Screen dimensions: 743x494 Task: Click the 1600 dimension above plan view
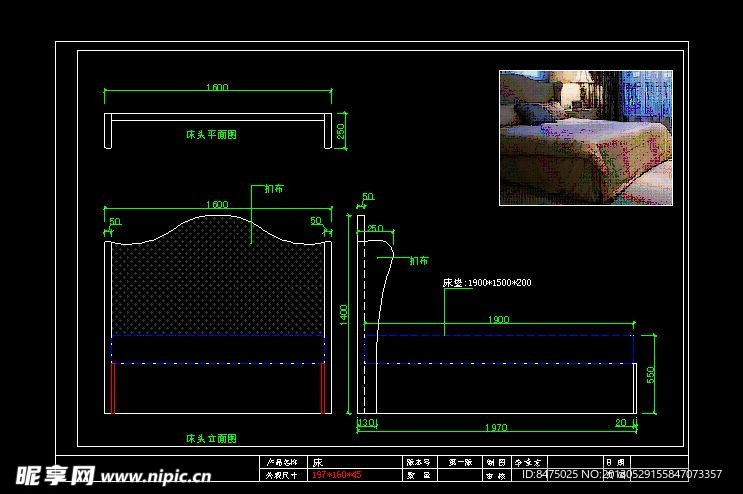click(x=217, y=87)
